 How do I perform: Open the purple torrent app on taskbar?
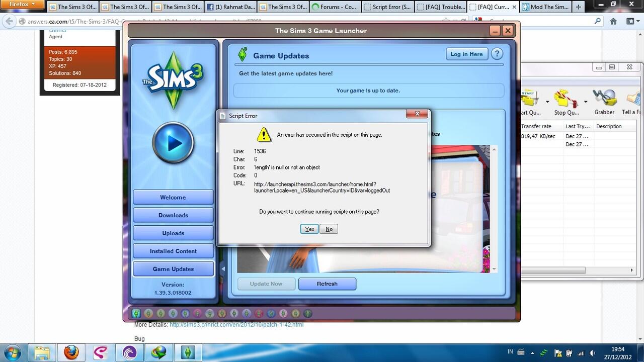tap(129, 352)
